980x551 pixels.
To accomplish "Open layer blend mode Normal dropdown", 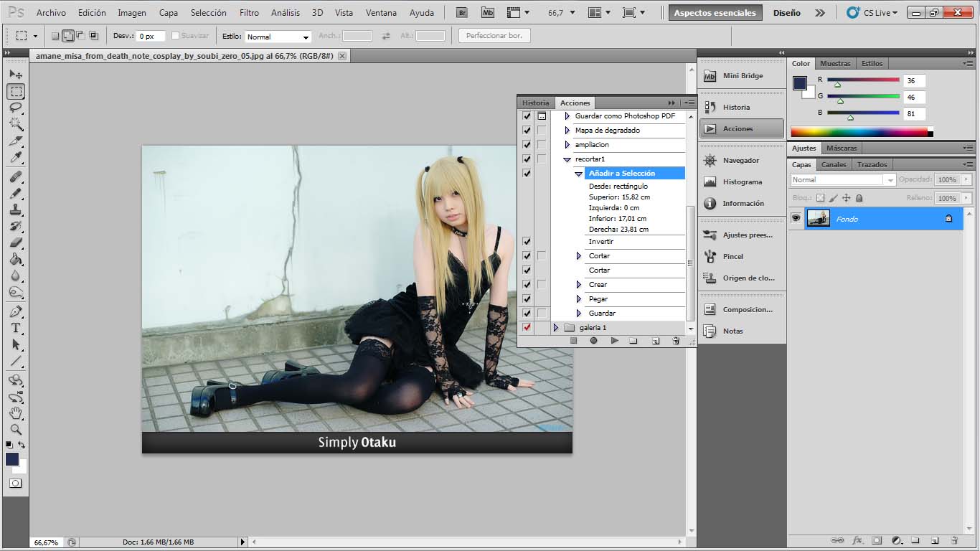I will [x=843, y=180].
